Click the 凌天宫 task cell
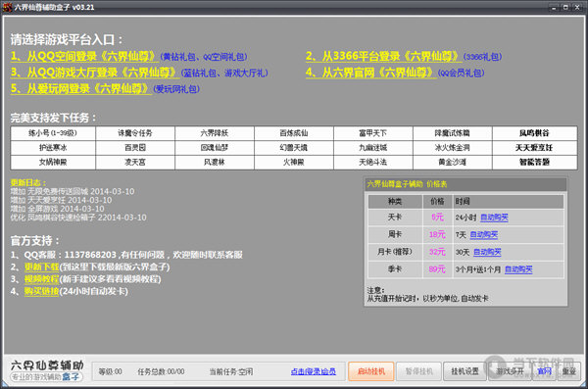Screen dimensions: 588x389 pos(135,162)
